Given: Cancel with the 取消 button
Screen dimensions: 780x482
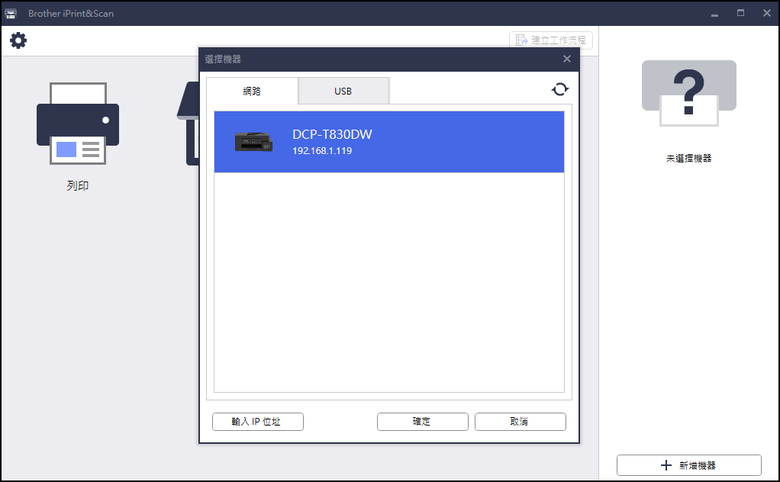Looking at the screenshot, I should click(520, 422).
